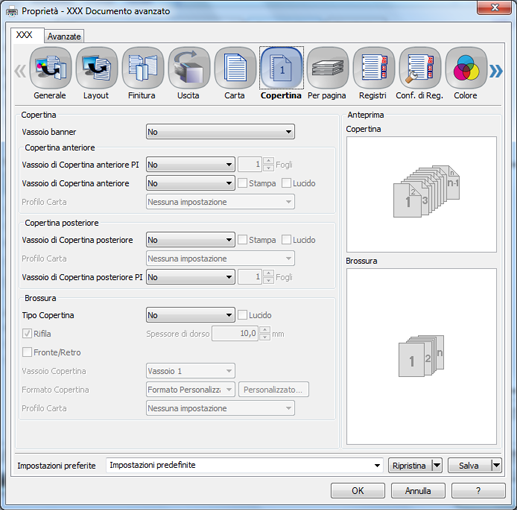Switch to the Avanzate tab

coord(64,36)
